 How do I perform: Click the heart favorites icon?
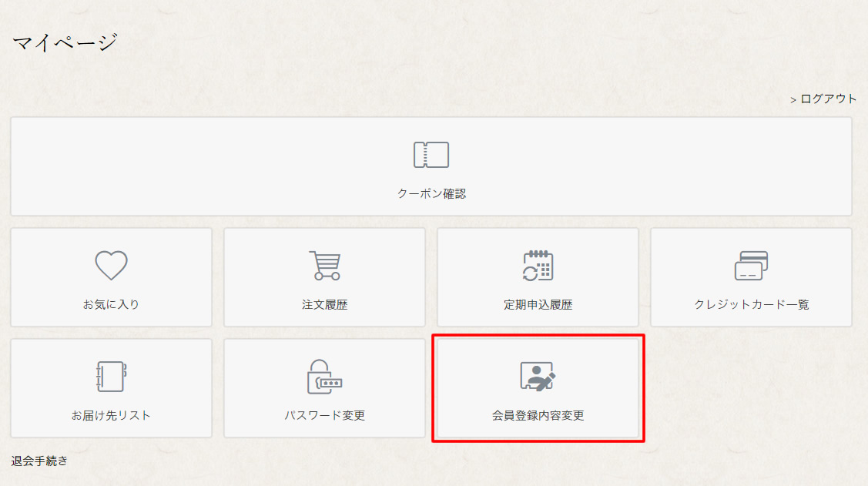click(111, 265)
